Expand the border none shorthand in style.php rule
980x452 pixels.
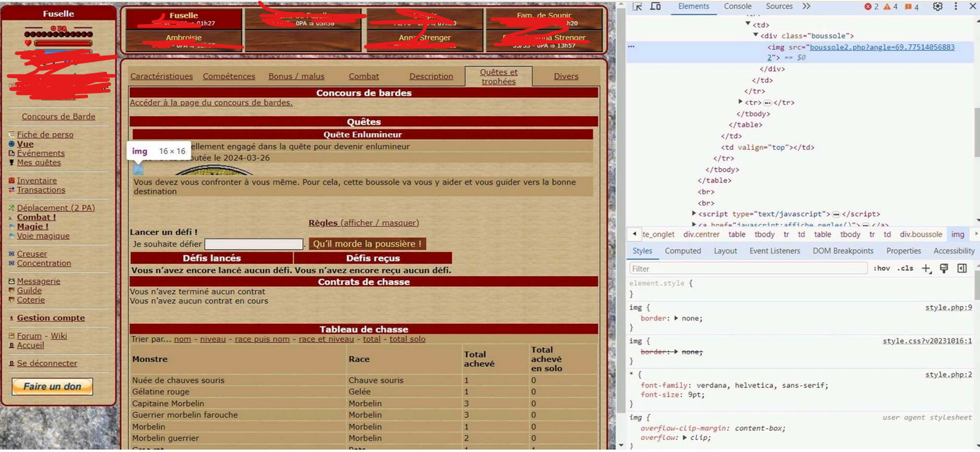point(677,318)
